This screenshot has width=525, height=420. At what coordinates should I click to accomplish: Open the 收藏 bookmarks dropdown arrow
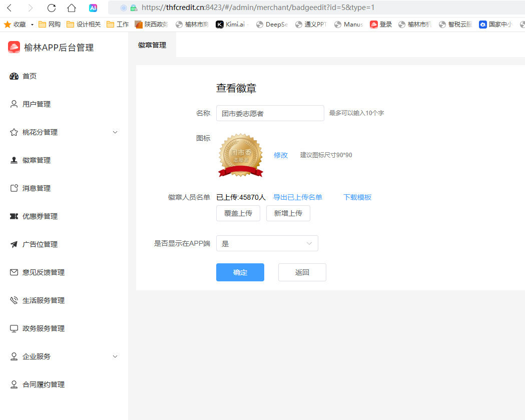click(32, 25)
